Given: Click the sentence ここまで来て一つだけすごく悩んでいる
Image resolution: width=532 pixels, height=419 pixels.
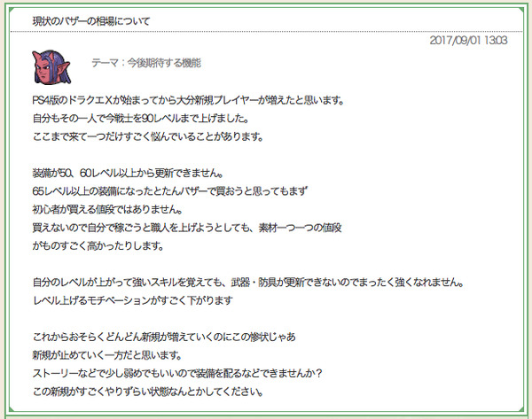Looking at the screenshot, I should [148, 136].
